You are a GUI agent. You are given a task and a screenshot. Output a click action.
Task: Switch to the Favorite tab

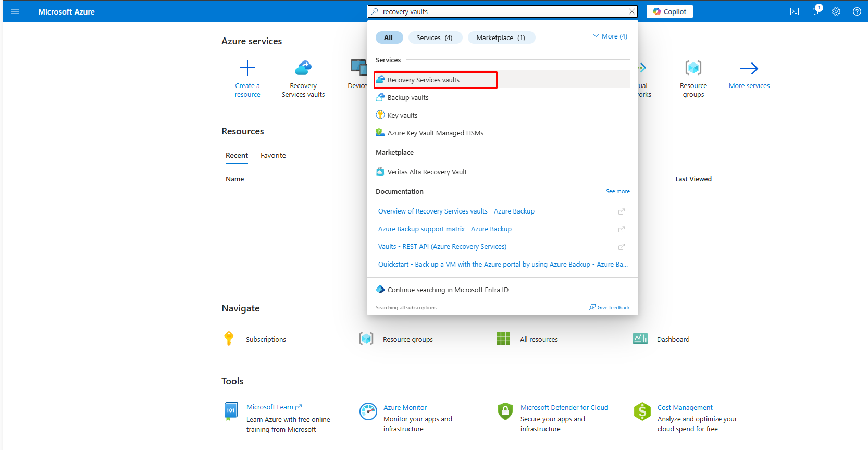[273, 155]
